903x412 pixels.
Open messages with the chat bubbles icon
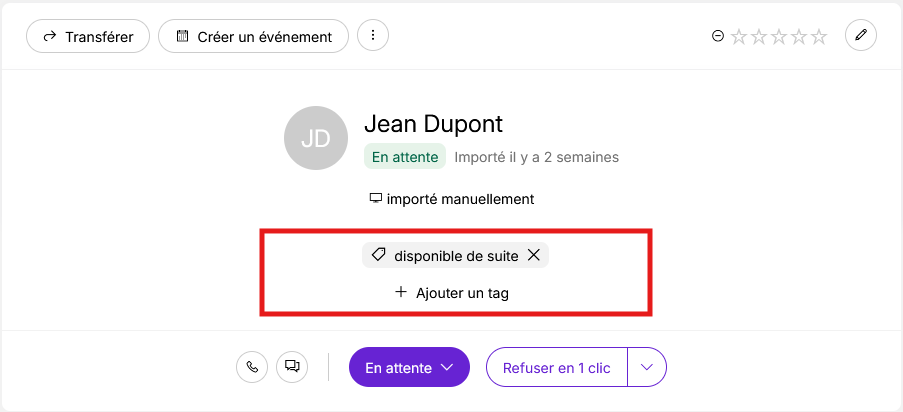pyautogui.click(x=293, y=367)
